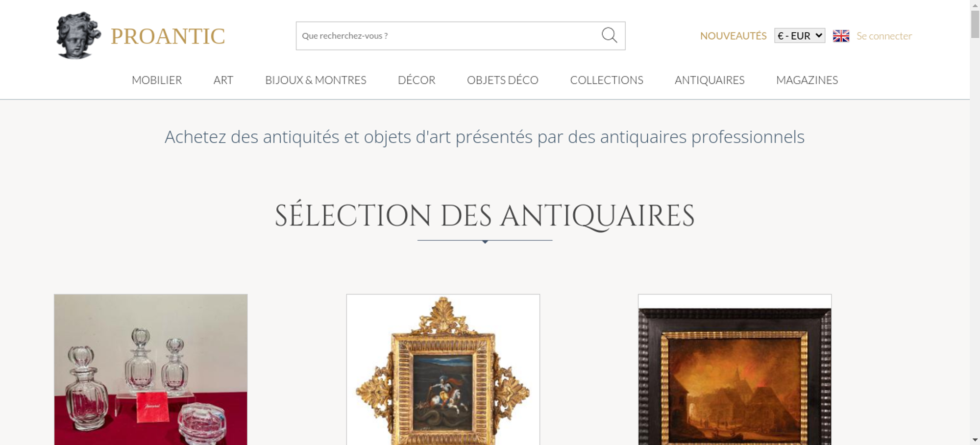This screenshot has width=980, height=445.
Task: Click the Proantic cherub head logo
Action: point(78,35)
